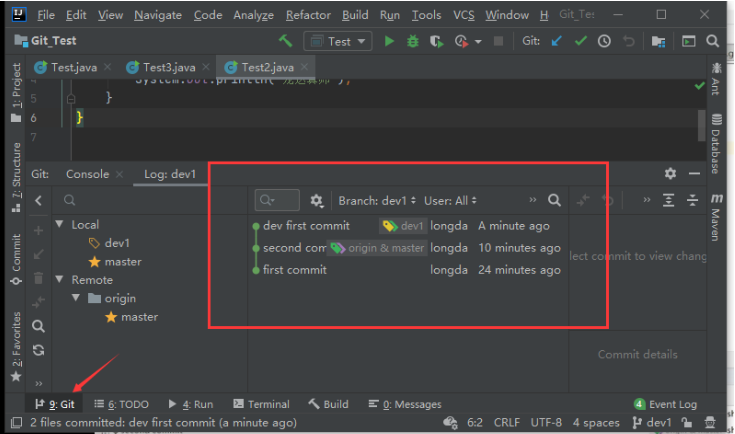Open the 0: Messages tool window
This screenshot has width=735, height=434.
[405, 404]
